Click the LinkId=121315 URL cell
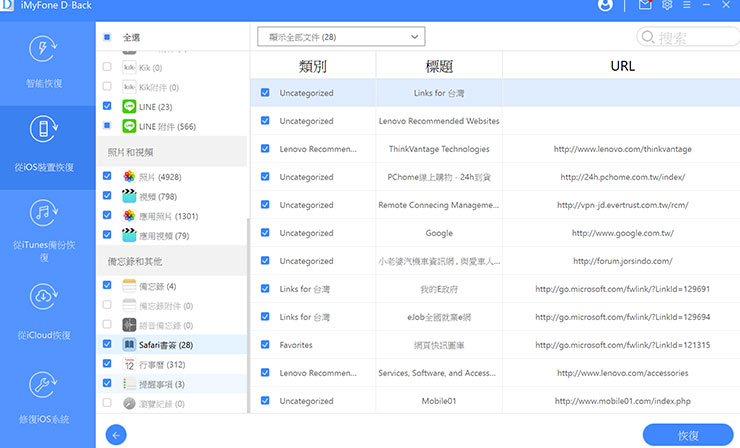Viewport: 740px width, 448px height. [622, 345]
